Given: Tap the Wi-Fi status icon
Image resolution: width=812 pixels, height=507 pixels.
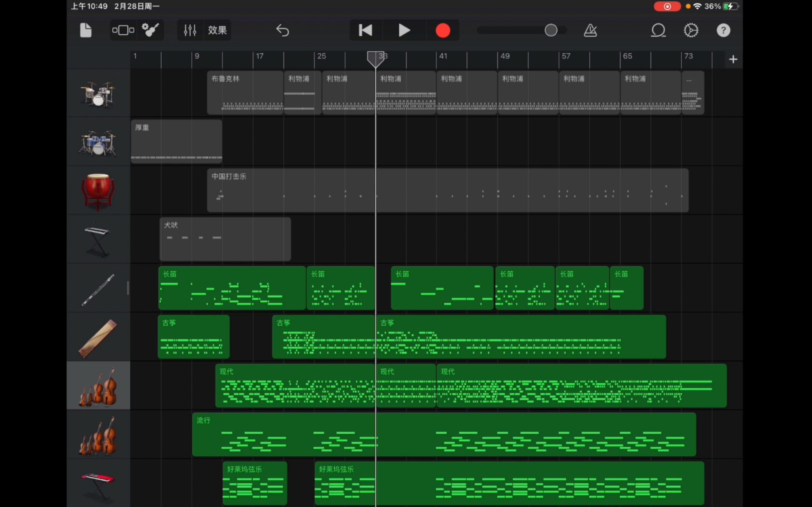Looking at the screenshot, I should click(x=697, y=6).
